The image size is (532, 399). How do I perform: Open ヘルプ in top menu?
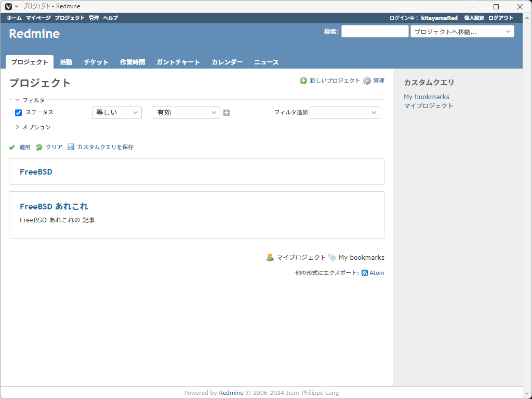click(x=111, y=18)
